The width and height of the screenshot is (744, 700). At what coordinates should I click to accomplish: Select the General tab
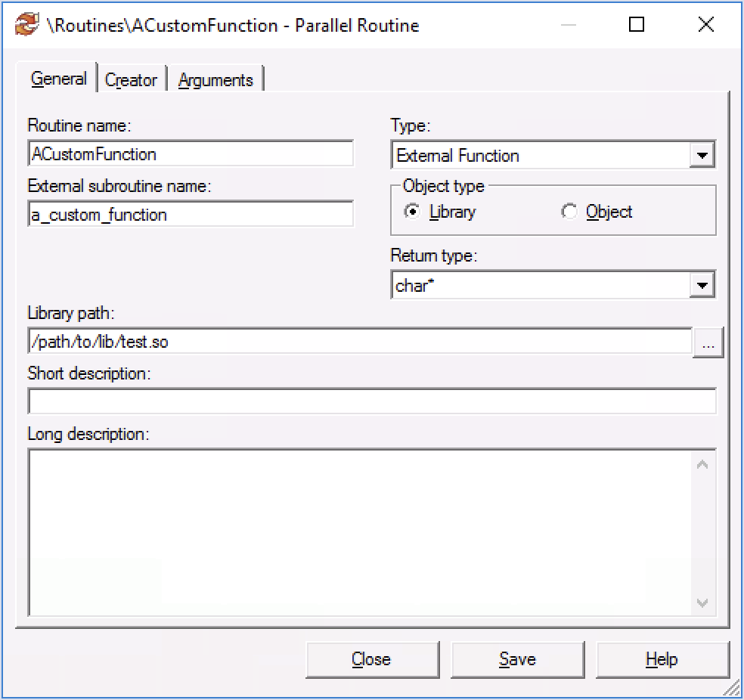pyautogui.click(x=58, y=79)
